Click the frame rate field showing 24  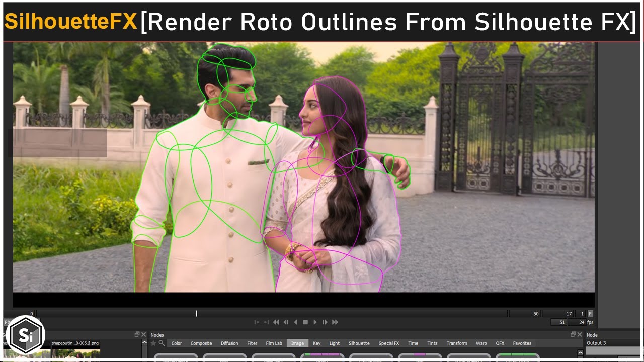pyautogui.click(x=577, y=322)
